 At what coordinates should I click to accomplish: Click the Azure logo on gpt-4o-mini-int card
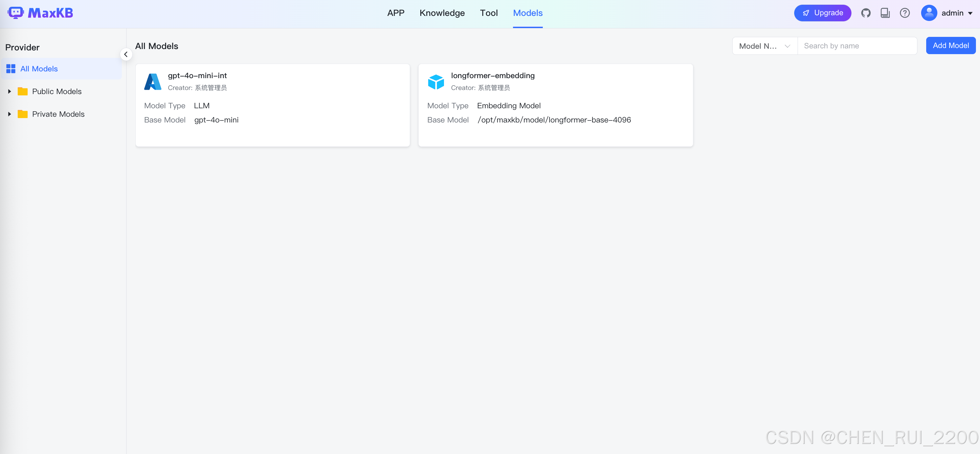[x=153, y=82]
